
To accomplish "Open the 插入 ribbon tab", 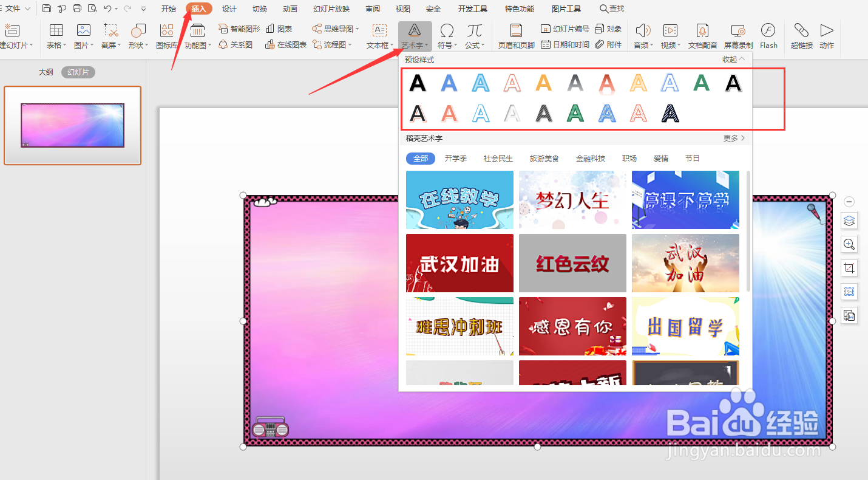I will (199, 9).
